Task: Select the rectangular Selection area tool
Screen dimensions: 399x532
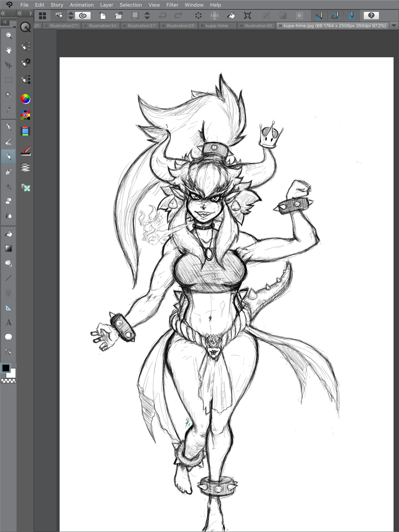Action: [9, 80]
